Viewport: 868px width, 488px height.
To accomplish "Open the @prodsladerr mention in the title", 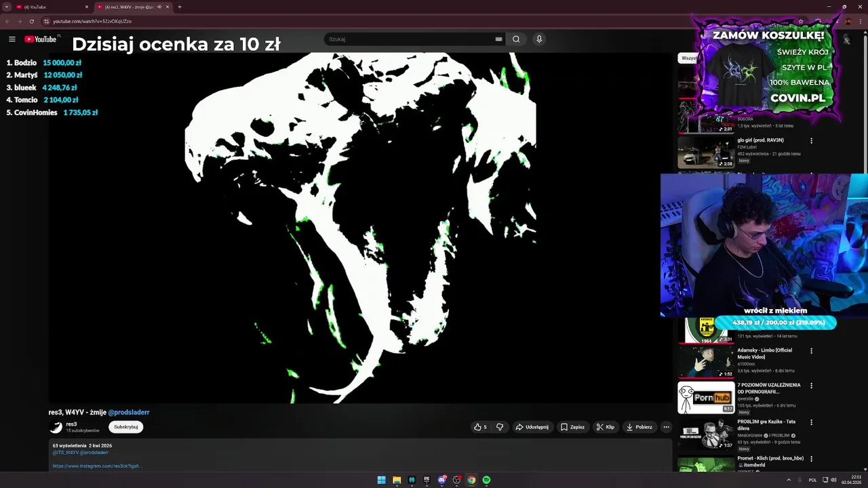I will pos(129,412).
